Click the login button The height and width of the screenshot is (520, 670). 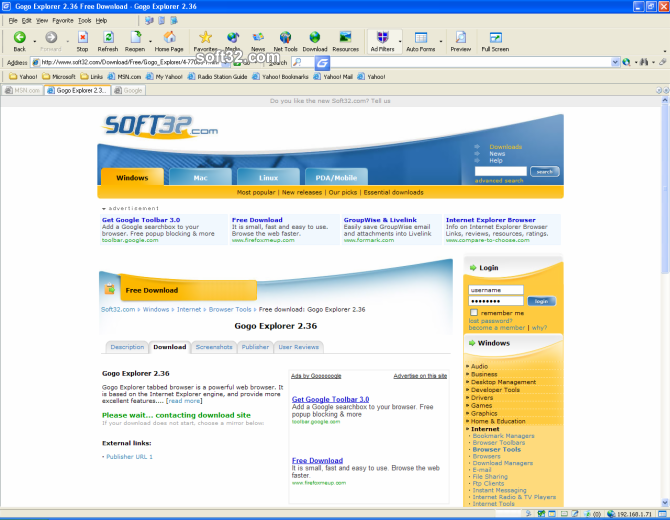[541, 300]
